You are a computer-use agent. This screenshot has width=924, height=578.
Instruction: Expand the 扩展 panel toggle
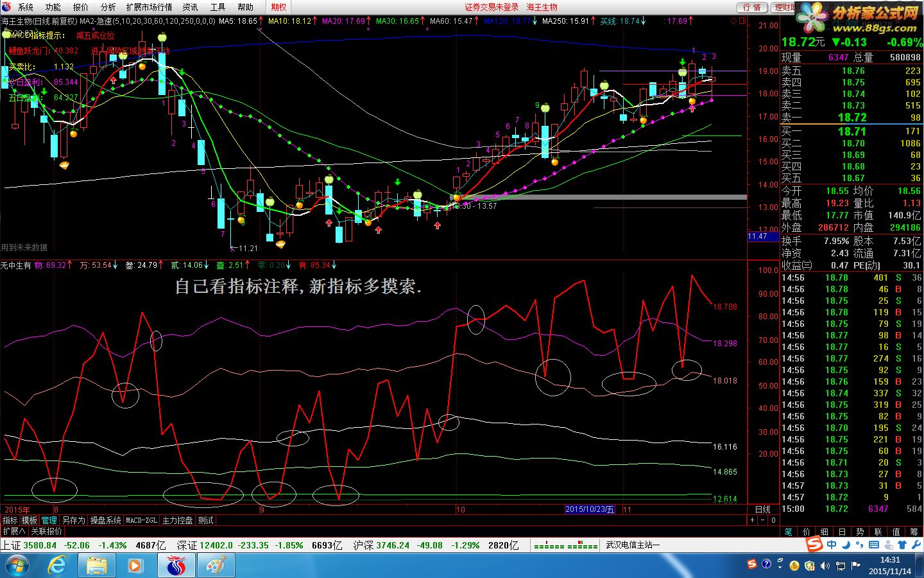coord(13,531)
